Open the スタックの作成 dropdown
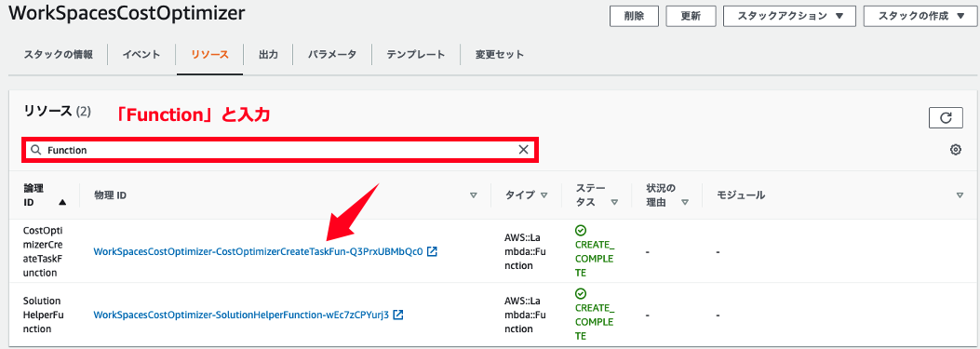Viewport: 980px width, 349px height. tap(920, 16)
